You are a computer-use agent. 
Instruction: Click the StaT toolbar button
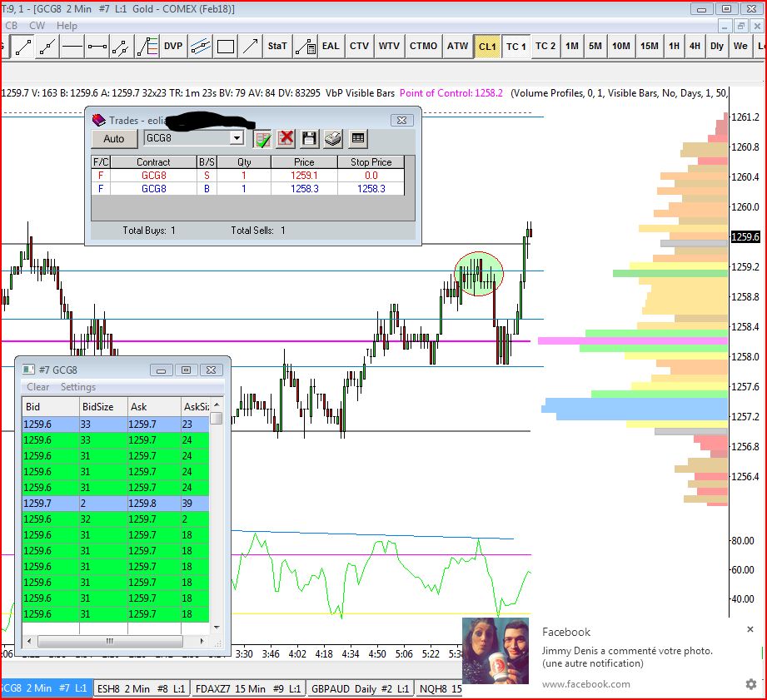[277, 47]
